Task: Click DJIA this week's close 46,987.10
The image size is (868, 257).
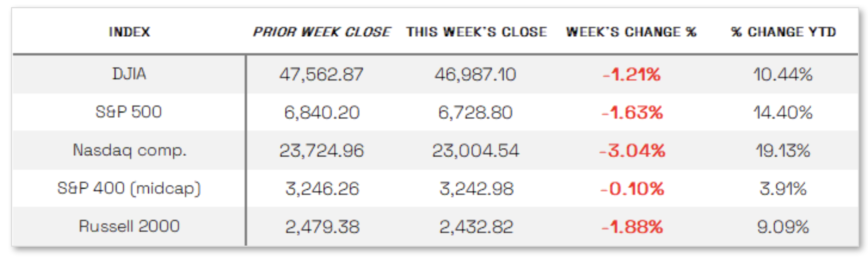Action: (475, 74)
